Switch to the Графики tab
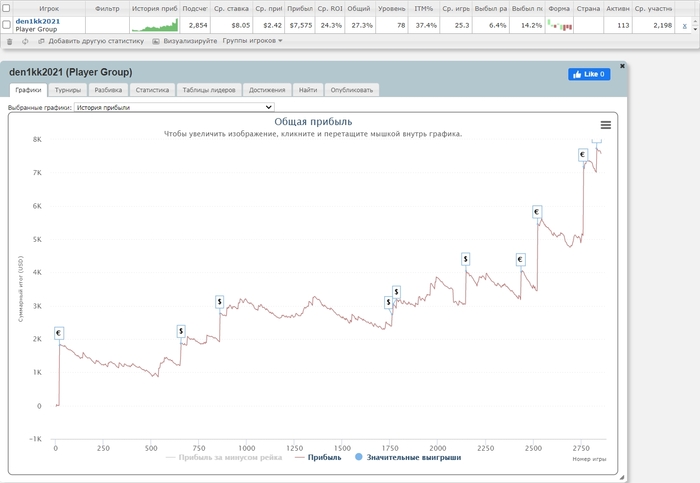700x483 pixels. pyautogui.click(x=28, y=90)
